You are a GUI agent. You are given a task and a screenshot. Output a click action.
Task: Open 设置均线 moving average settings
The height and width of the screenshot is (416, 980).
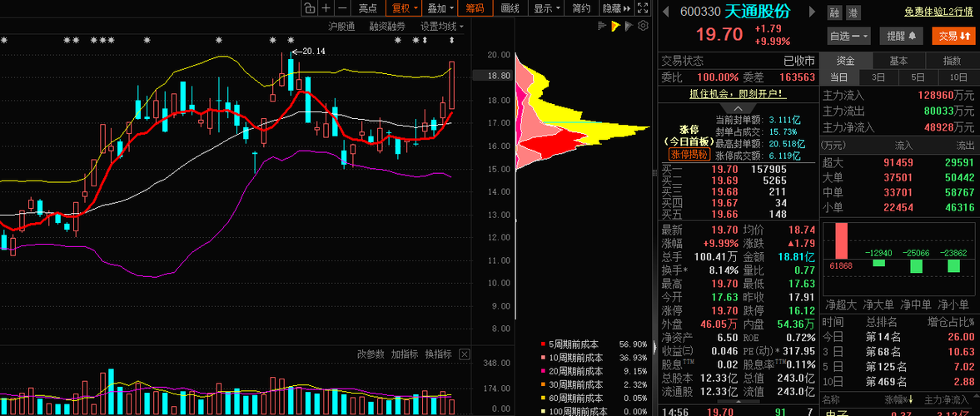[x=442, y=27]
